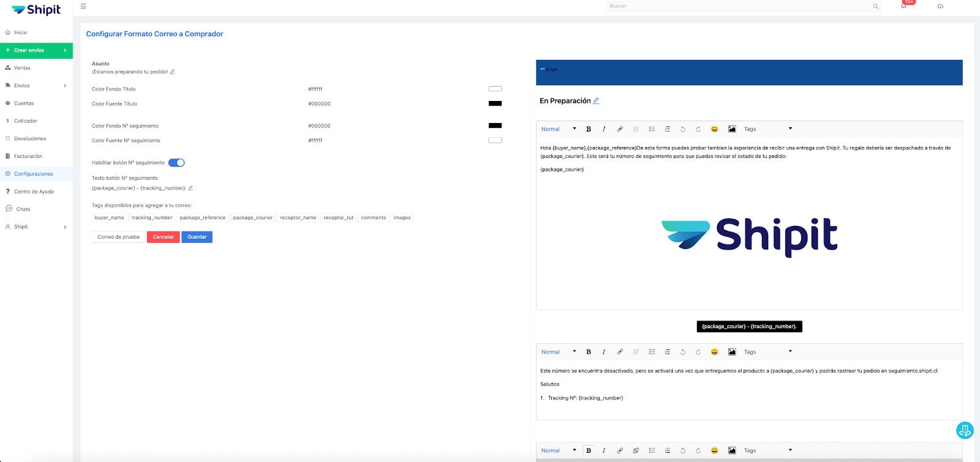Toggle the sidebar collapse menu icon
The height and width of the screenshot is (462, 980).
pos(83,6)
